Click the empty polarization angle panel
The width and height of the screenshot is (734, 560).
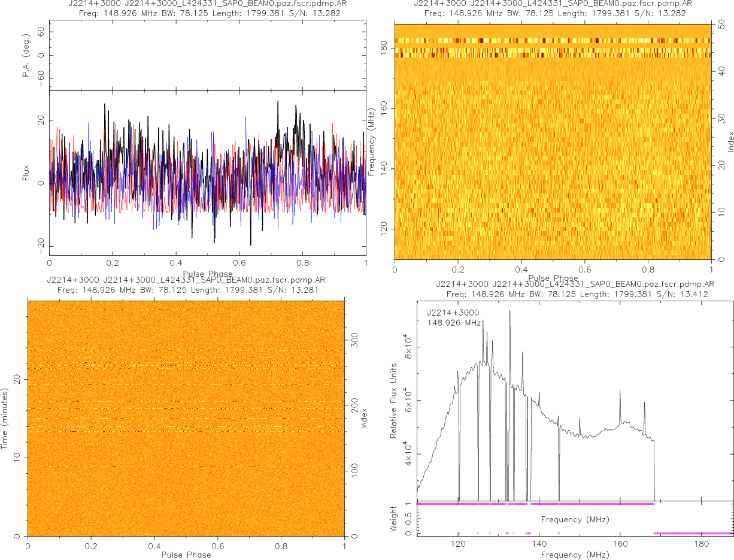207,56
